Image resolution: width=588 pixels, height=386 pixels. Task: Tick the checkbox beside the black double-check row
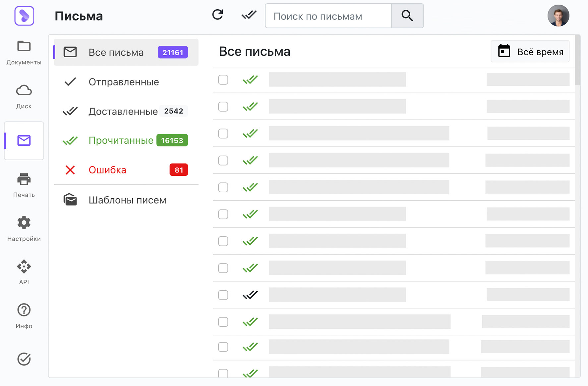click(x=223, y=295)
